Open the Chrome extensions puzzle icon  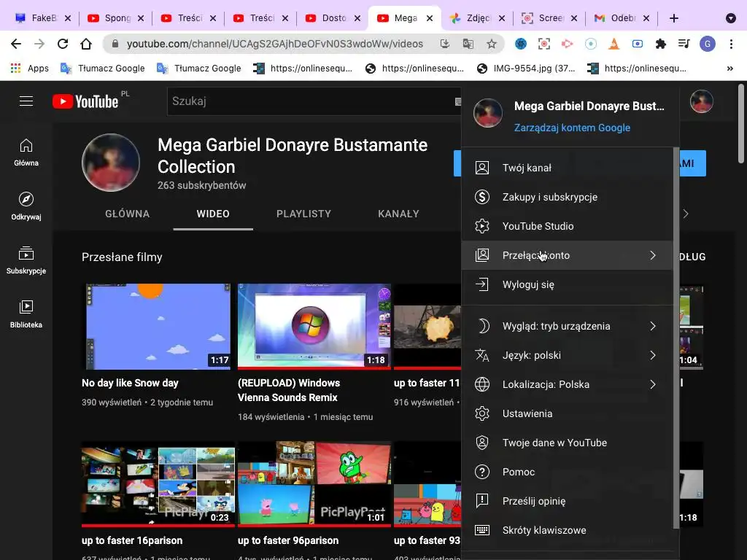pos(660,44)
